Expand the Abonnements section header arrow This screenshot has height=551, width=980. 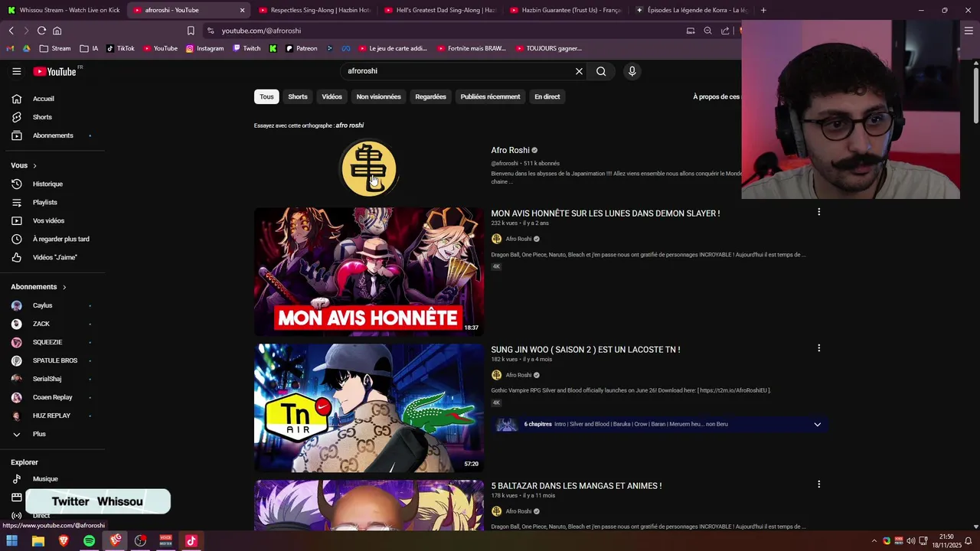tap(64, 287)
